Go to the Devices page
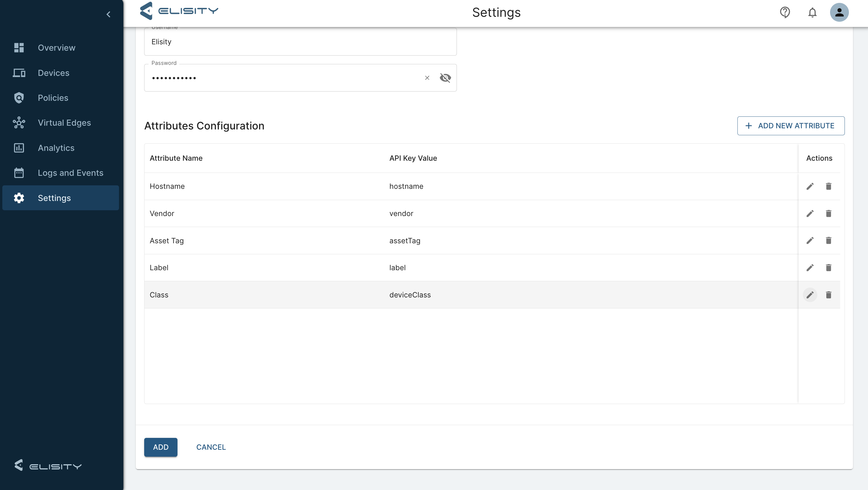This screenshot has height=490, width=868. tap(61, 73)
